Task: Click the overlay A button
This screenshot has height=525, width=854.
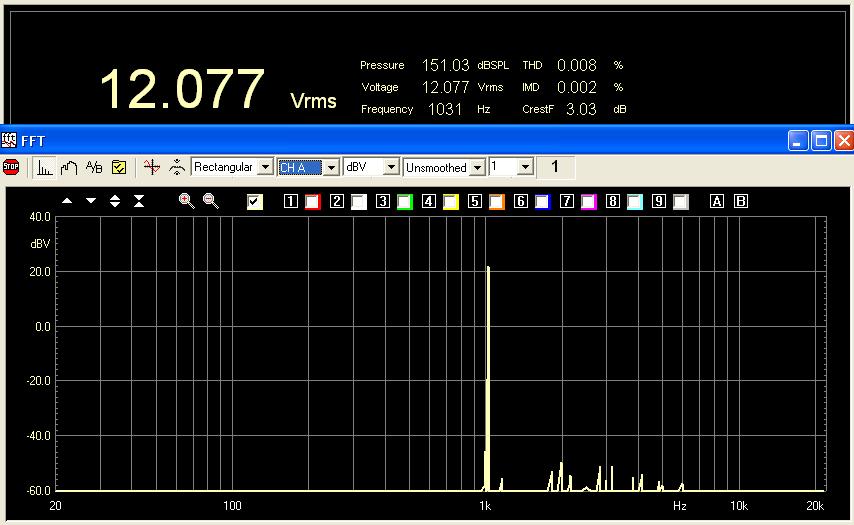Action: [x=716, y=202]
